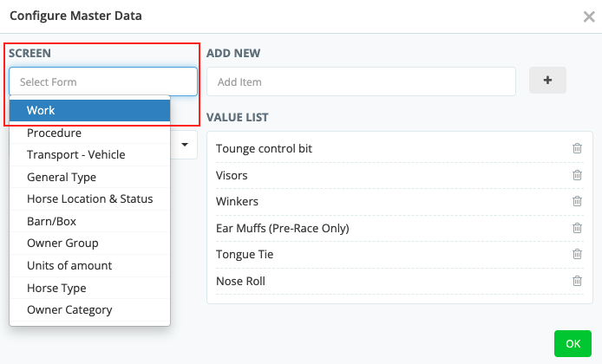This screenshot has height=364, width=602.
Task: Remove Nose Roll from value list
Action: coord(577,281)
